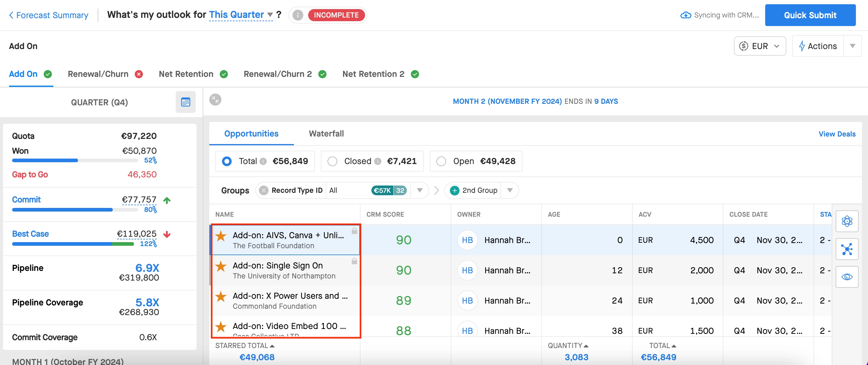Unstar the Add-on: Single Sign On opportunity

click(221, 266)
